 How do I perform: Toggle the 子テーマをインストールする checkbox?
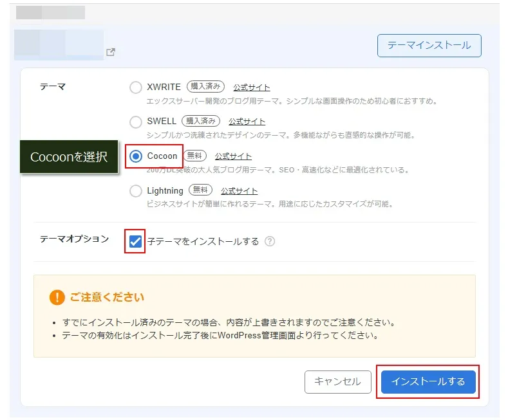136,242
